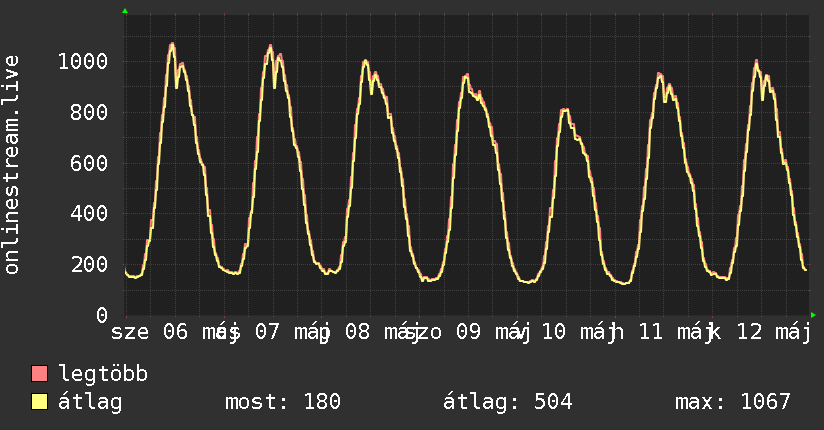This screenshot has width=824, height=430.
Task: Click the 0 y-axis label
Action: 102,315
